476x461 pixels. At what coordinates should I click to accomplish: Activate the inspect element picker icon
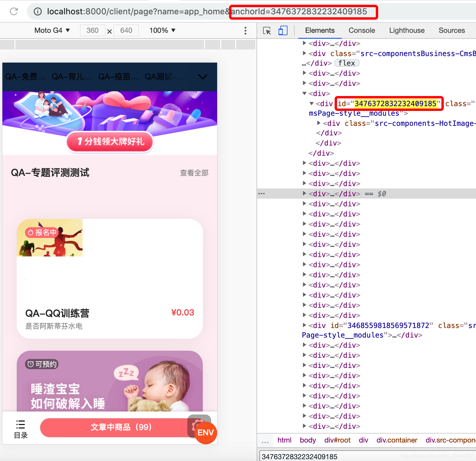[267, 30]
